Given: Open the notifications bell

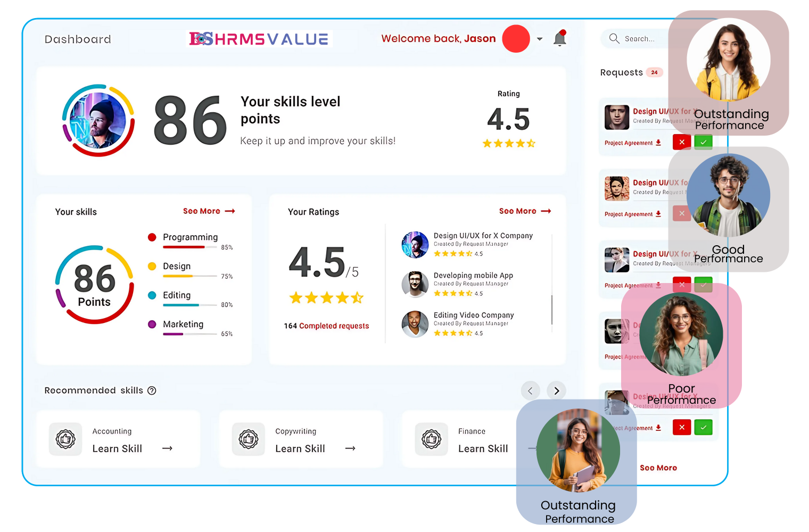Looking at the screenshot, I should tap(560, 38).
